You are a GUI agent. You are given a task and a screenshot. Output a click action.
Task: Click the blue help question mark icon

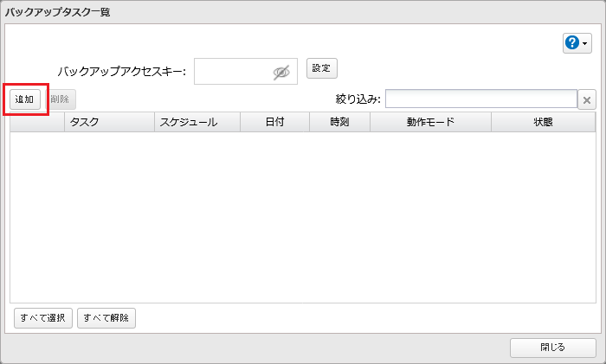[x=572, y=43]
